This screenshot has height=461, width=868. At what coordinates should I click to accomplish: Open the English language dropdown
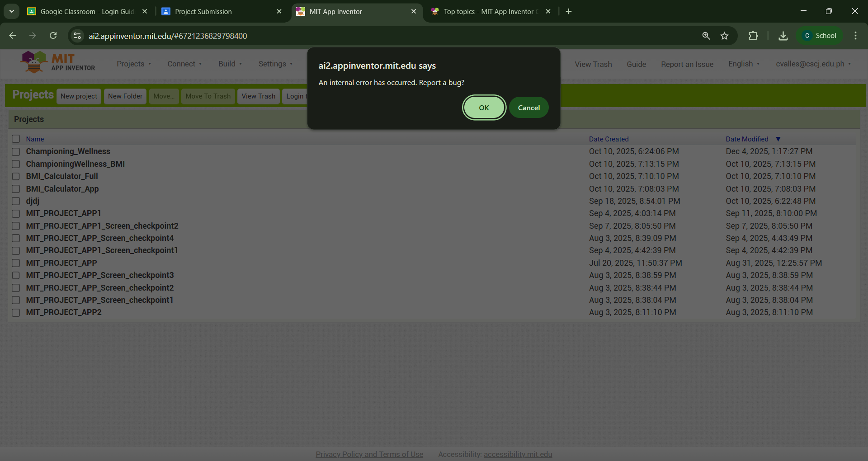click(744, 64)
